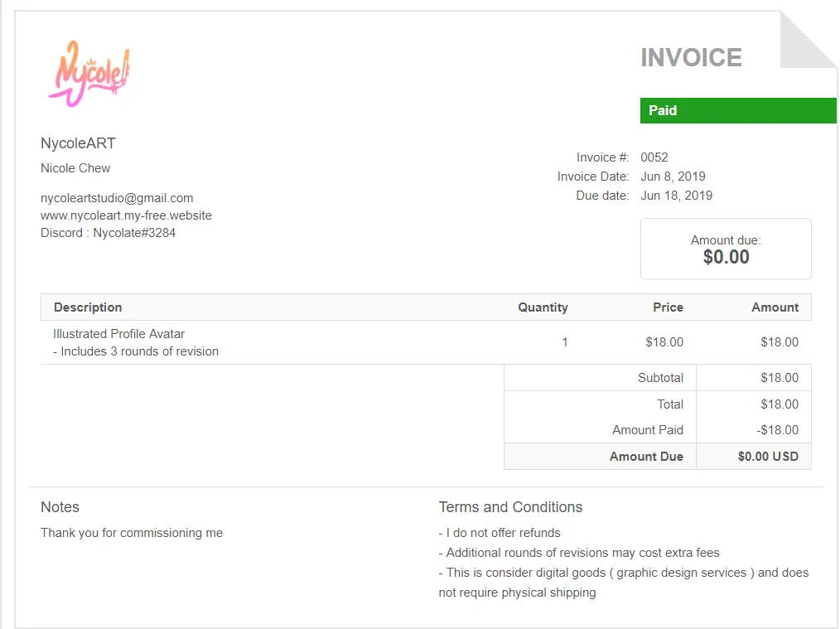840x629 pixels.
Task: Click the Notes section heading
Action: click(60, 507)
